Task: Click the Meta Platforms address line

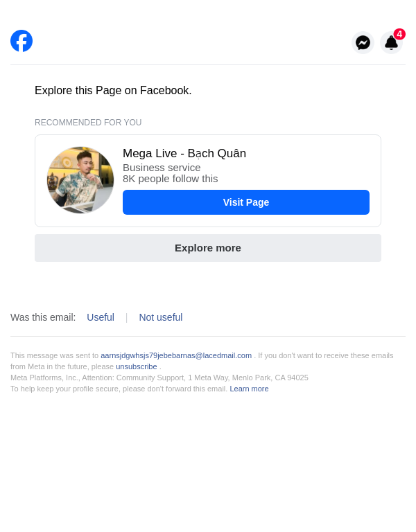Action: pos(159,378)
